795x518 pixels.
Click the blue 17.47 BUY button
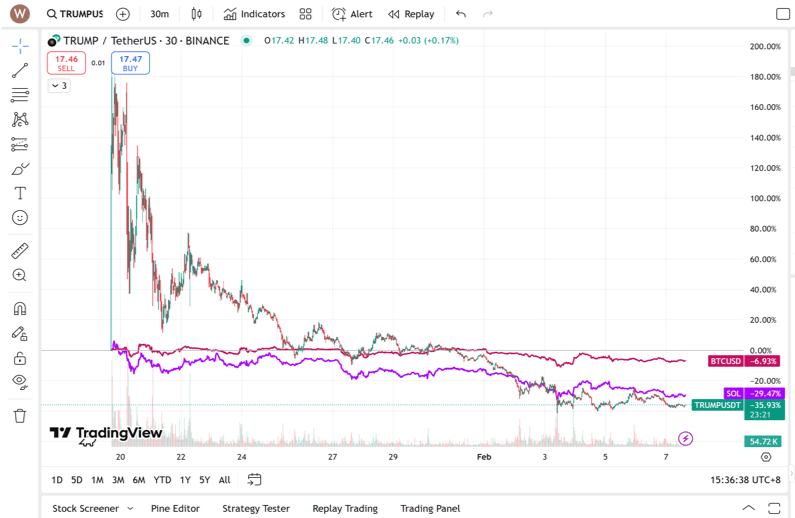(x=130, y=63)
